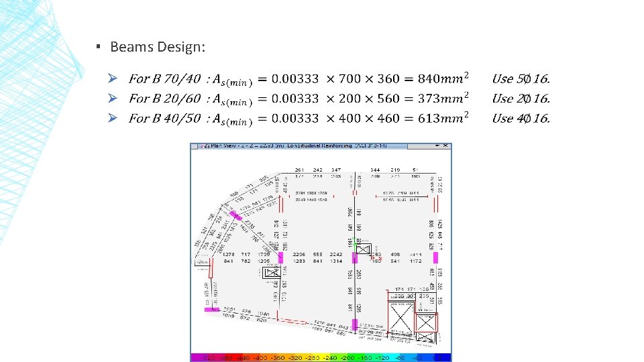Click the 613mm² result value
The width and height of the screenshot is (644, 362).
click(443, 118)
